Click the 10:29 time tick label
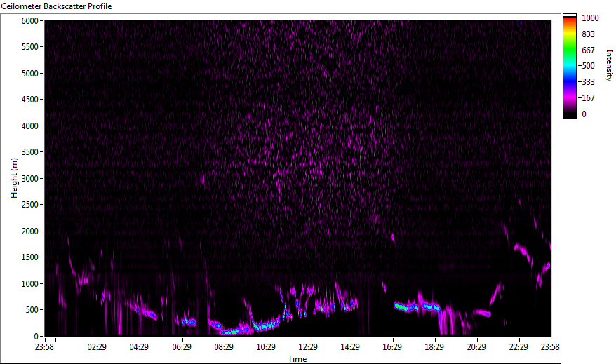616x364 pixels. point(266,347)
